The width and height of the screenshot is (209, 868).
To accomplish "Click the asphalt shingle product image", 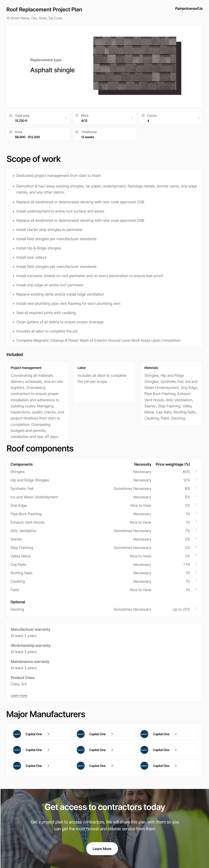I will tap(137, 66).
